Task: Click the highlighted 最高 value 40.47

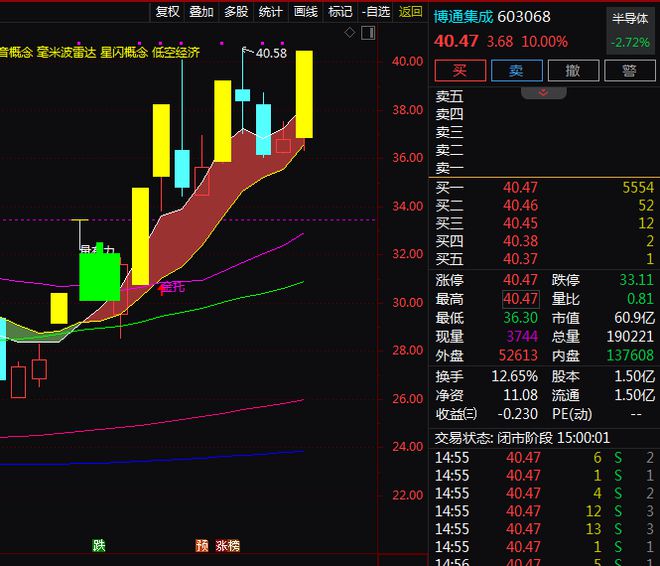Action: [521, 299]
